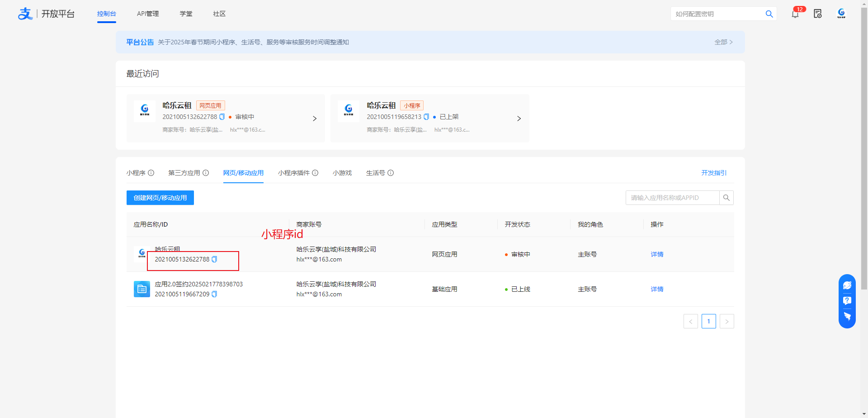
Task: Copy ID 2021005132622788 in table row
Action: coord(214,259)
